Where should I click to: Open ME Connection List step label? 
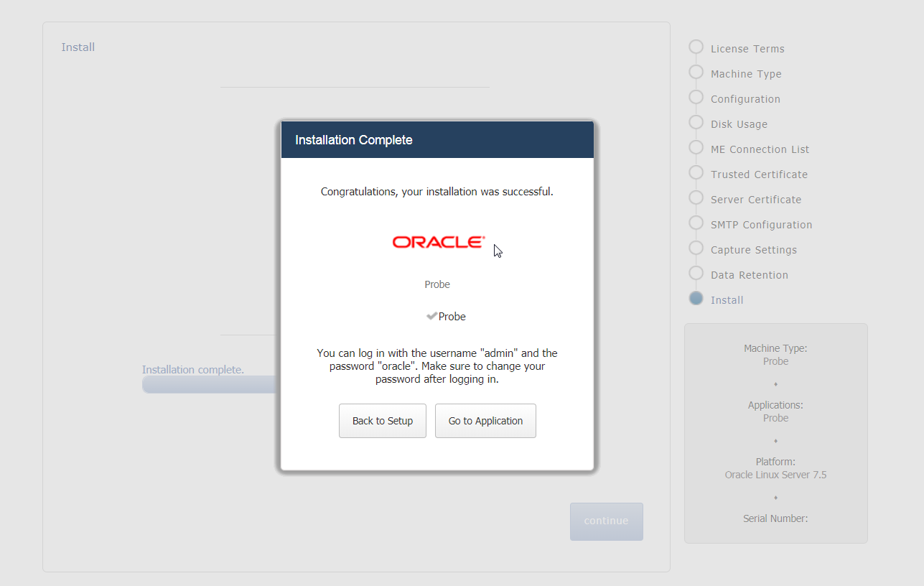[x=760, y=149]
